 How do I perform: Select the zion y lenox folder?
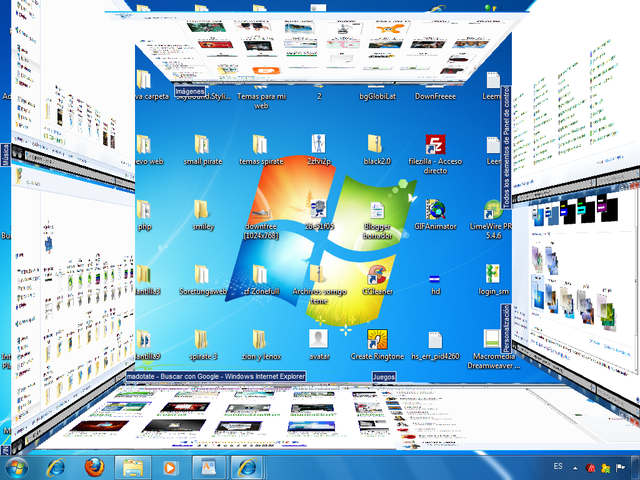click(x=261, y=345)
